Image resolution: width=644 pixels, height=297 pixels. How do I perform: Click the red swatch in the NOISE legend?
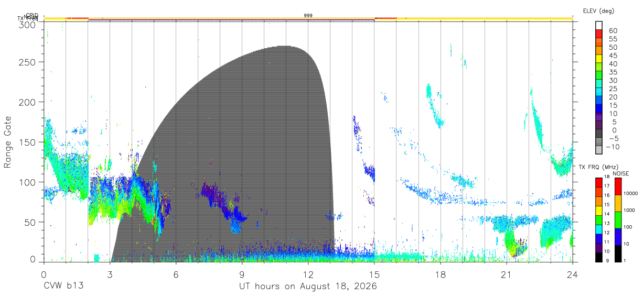618,186
